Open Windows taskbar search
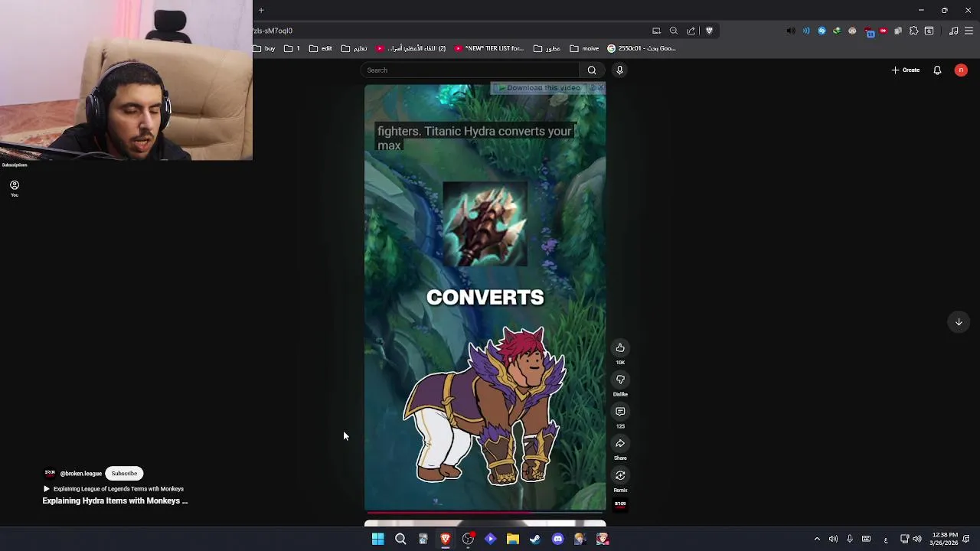The width and height of the screenshot is (980, 551). click(400, 539)
